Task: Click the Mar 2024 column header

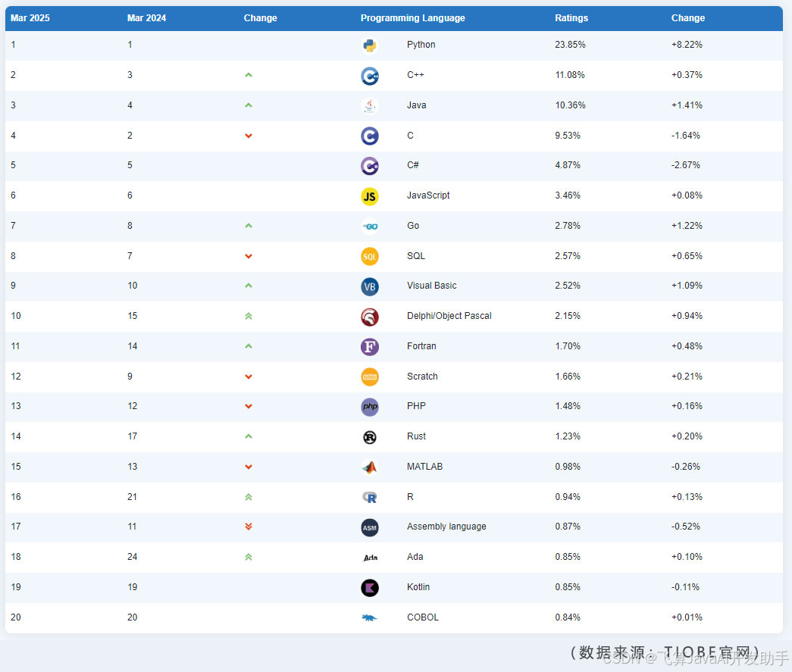Action: pos(146,17)
